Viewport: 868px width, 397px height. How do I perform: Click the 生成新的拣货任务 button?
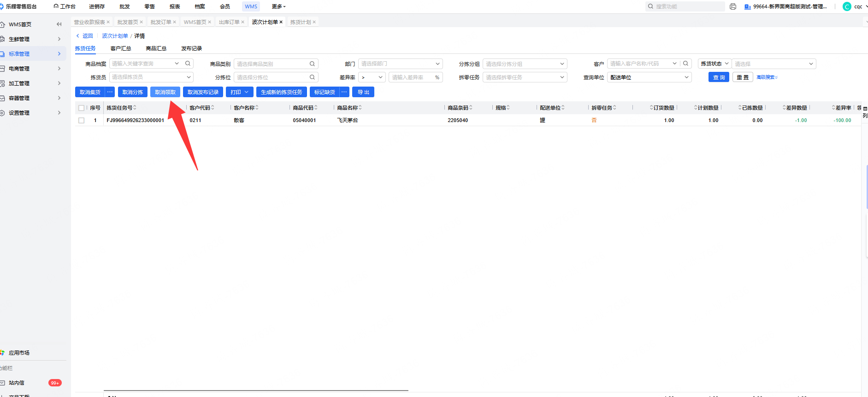pos(282,92)
